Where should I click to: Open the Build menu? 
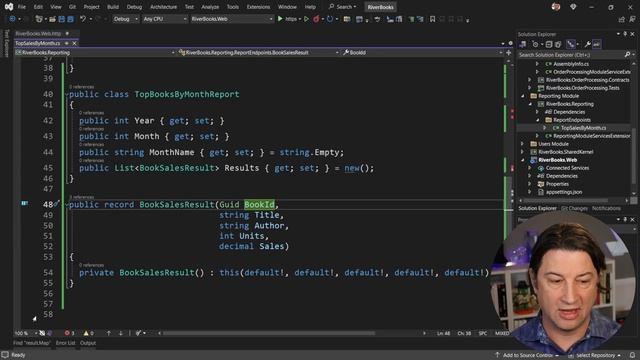[113, 7]
